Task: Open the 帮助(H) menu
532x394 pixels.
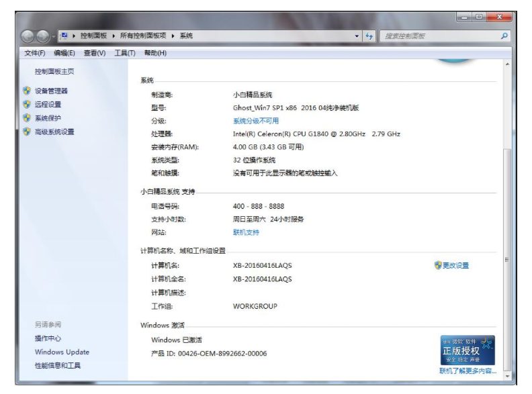Action: click(x=155, y=53)
